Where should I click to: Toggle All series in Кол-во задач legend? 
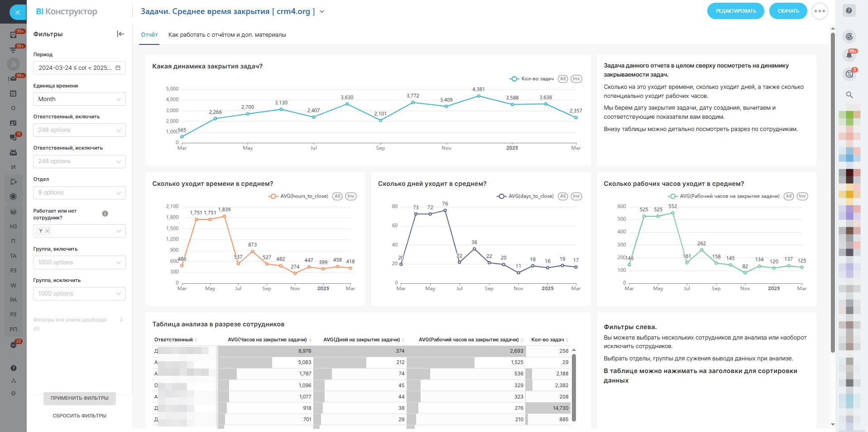point(563,79)
